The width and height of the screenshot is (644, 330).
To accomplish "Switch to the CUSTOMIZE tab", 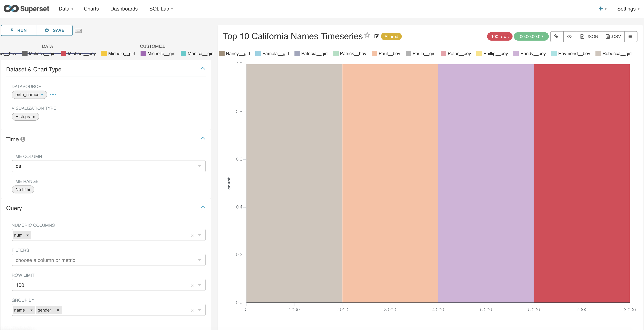I will [x=153, y=46].
